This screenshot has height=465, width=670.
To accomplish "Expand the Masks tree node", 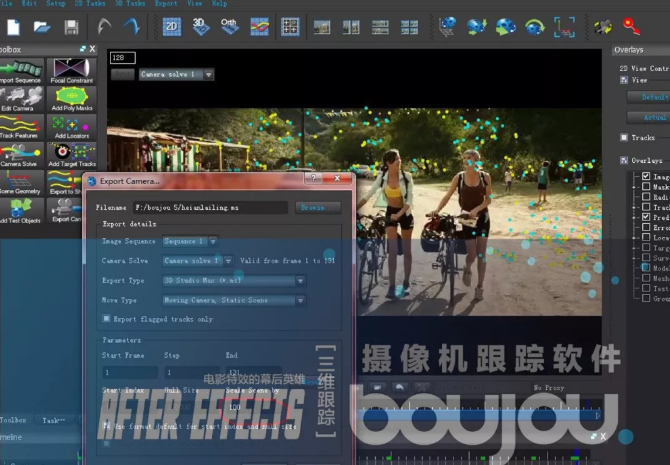I will click(x=634, y=187).
